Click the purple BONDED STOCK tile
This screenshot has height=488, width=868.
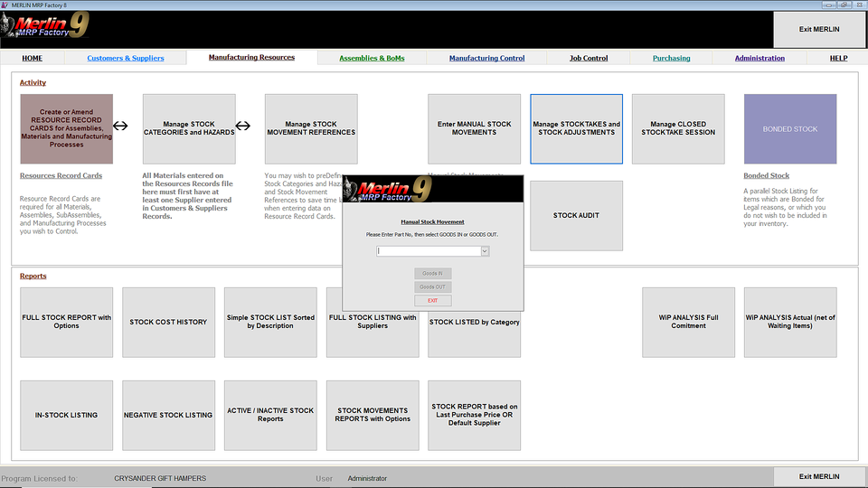(789, 129)
